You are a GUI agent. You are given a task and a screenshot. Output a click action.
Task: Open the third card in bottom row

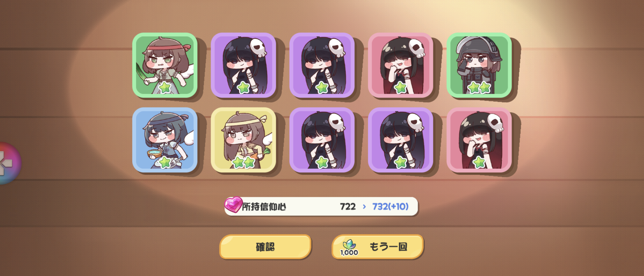(x=322, y=140)
